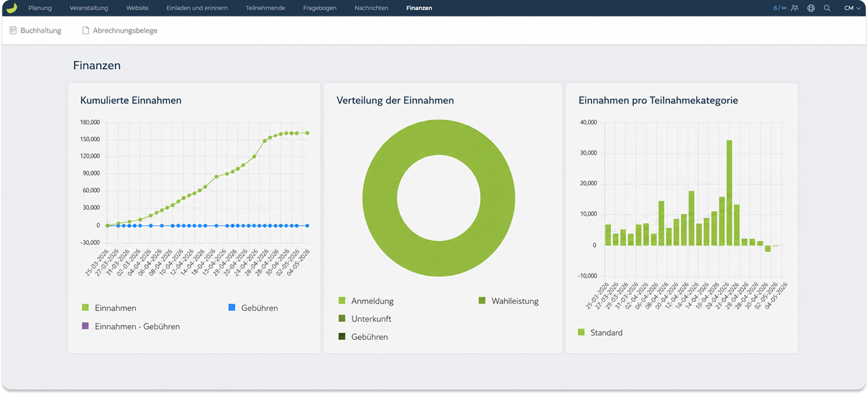Viewport: 868px width, 394px height.
Task: Switch to the Teilnehmende tab
Action: pyautogui.click(x=265, y=8)
